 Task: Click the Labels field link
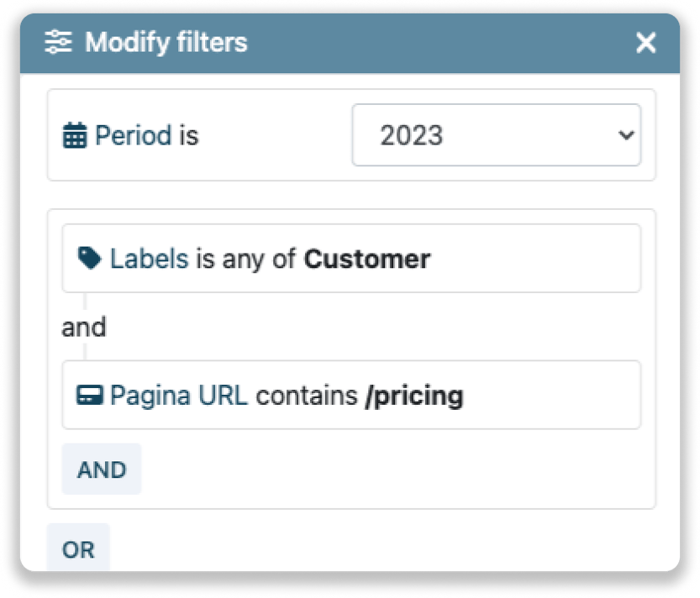click(149, 259)
